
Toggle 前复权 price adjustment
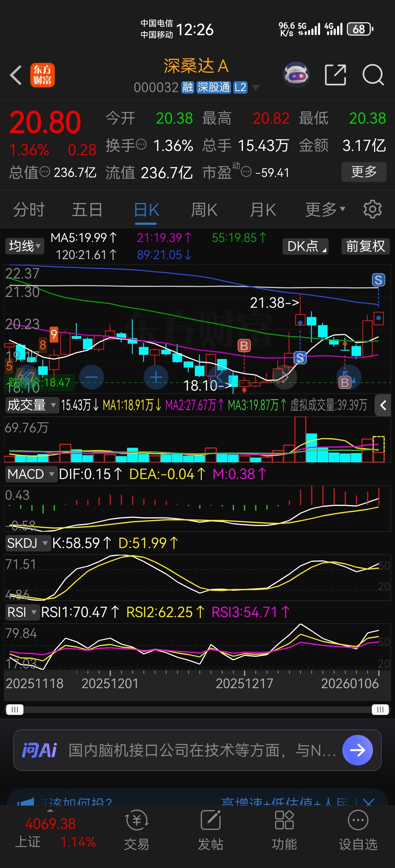coord(365,246)
